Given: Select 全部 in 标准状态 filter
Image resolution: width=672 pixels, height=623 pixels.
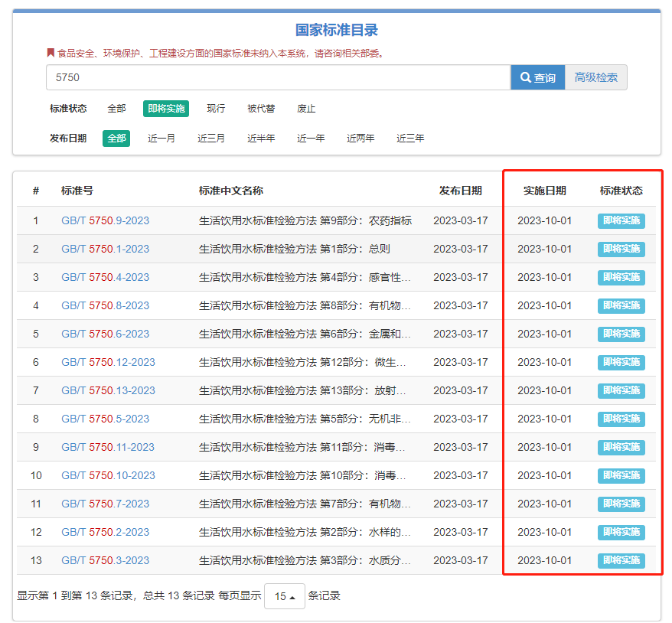Looking at the screenshot, I should [116, 109].
